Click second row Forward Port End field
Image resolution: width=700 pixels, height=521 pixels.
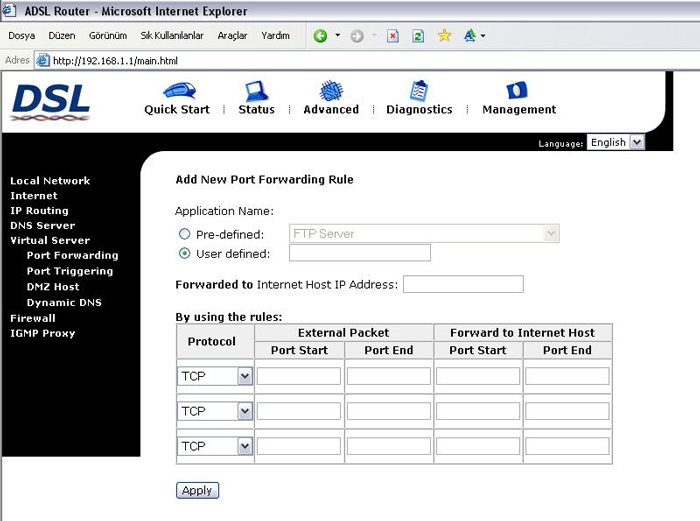pyautogui.click(x=567, y=411)
